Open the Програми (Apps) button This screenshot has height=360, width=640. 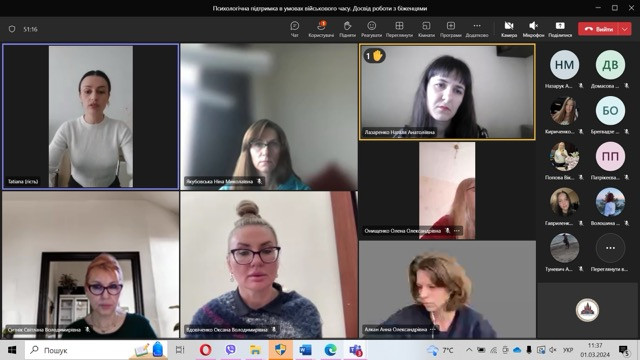click(451, 29)
